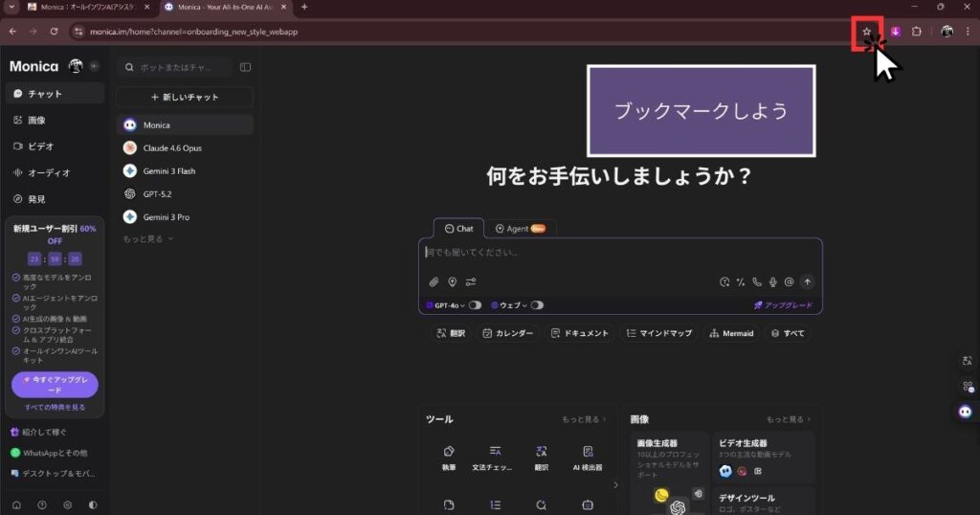Click the bot search input field

pos(182,68)
